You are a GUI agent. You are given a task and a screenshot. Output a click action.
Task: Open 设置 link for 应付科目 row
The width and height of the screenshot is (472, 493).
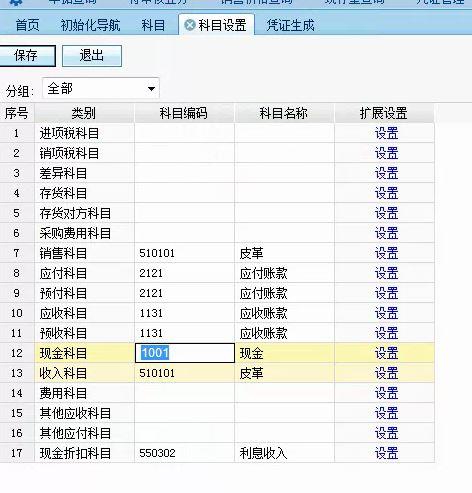click(386, 273)
